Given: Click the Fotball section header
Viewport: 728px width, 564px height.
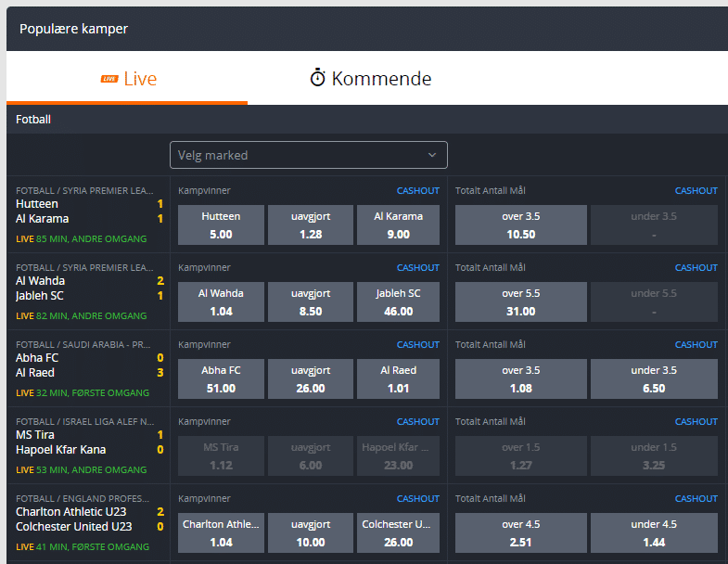Looking at the screenshot, I should tap(33, 120).
